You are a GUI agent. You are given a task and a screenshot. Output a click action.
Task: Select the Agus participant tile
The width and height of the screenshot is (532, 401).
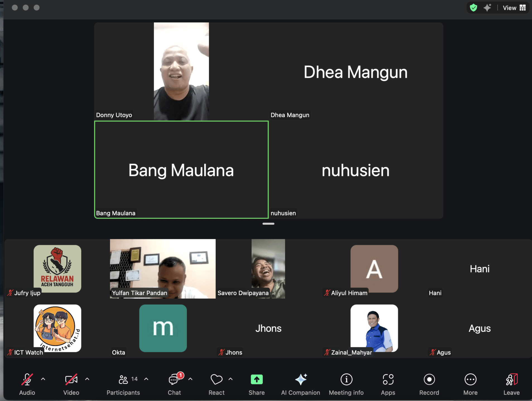[x=480, y=328]
